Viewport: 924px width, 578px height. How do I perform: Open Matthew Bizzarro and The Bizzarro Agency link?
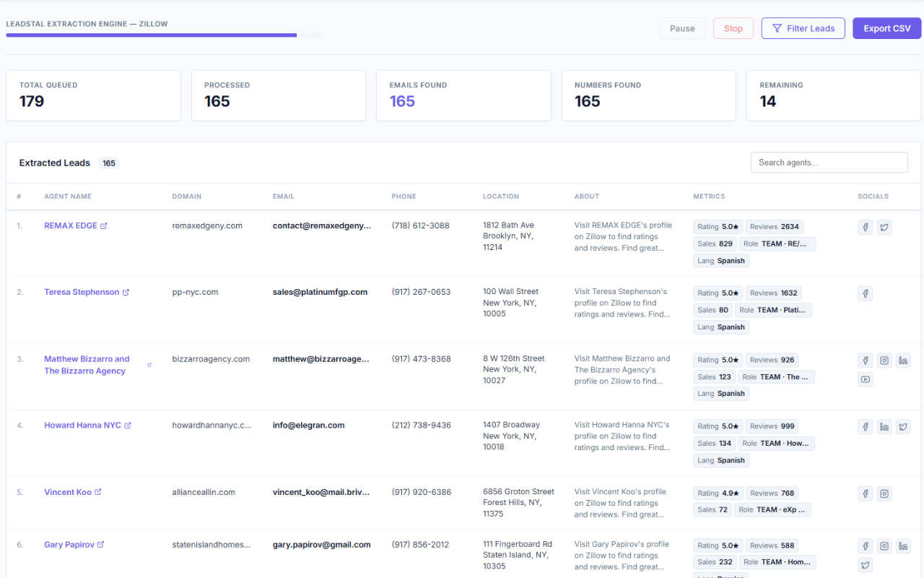click(x=87, y=365)
